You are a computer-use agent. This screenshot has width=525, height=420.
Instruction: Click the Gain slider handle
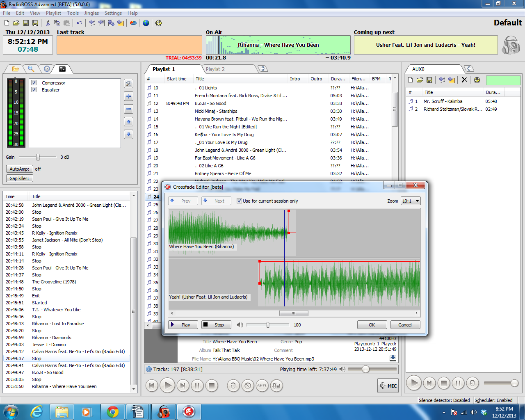(38, 157)
